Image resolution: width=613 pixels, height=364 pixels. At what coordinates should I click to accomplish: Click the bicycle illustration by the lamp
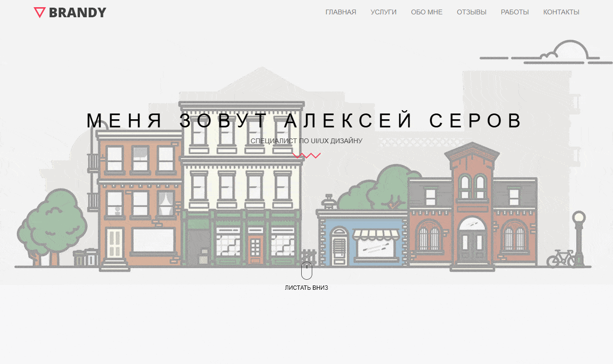pos(561,259)
